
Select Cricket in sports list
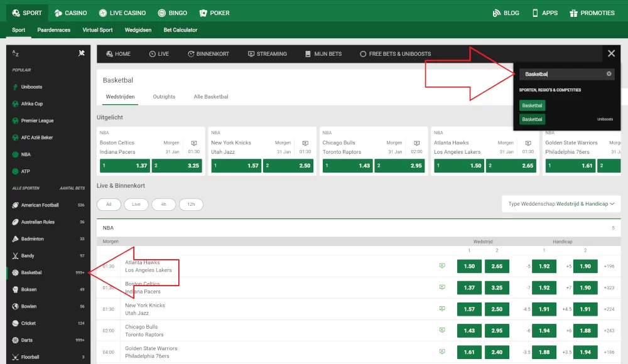[x=48, y=323]
